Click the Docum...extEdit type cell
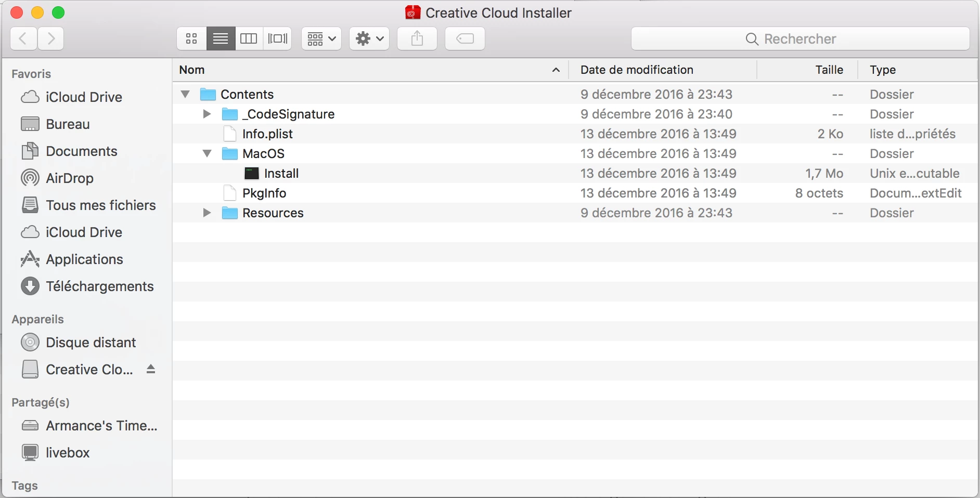This screenshot has height=498, width=980. [915, 193]
